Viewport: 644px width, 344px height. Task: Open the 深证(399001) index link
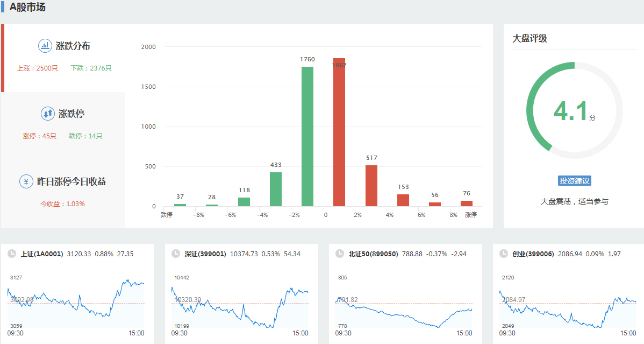[x=205, y=254]
